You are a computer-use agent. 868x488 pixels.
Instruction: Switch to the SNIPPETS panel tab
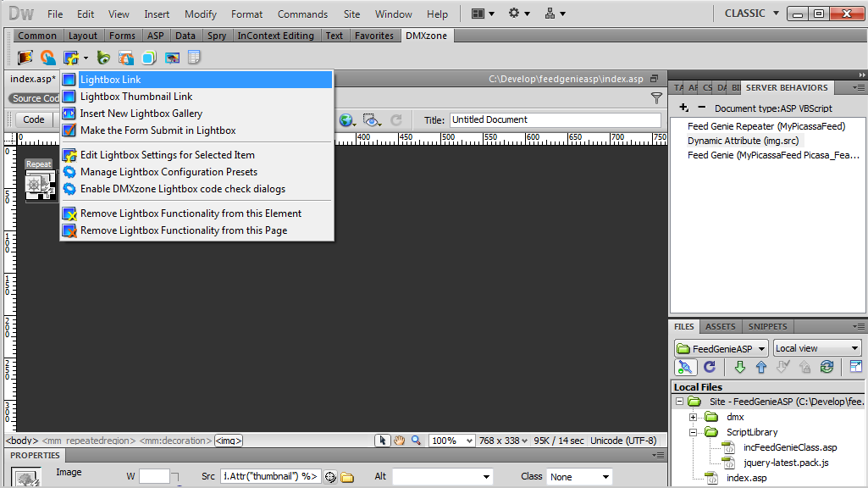point(767,327)
